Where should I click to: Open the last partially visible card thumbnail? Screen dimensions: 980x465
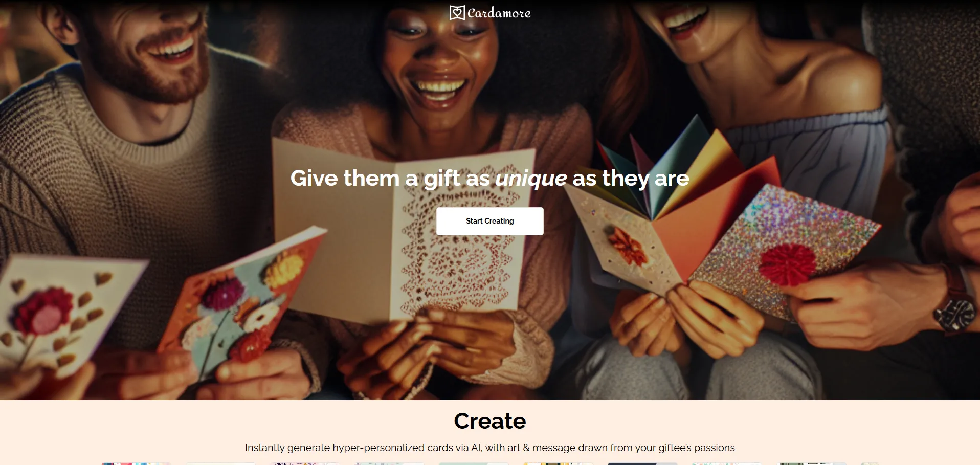tap(870, 463)
